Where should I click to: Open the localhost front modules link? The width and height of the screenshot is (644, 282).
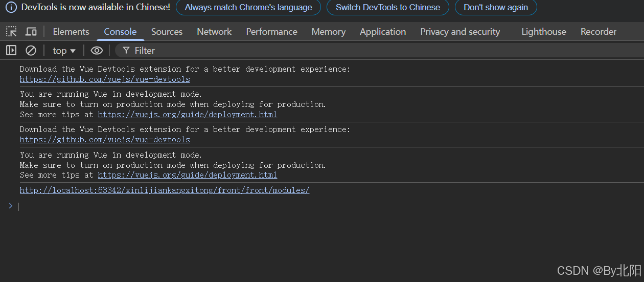pos(165,190)
